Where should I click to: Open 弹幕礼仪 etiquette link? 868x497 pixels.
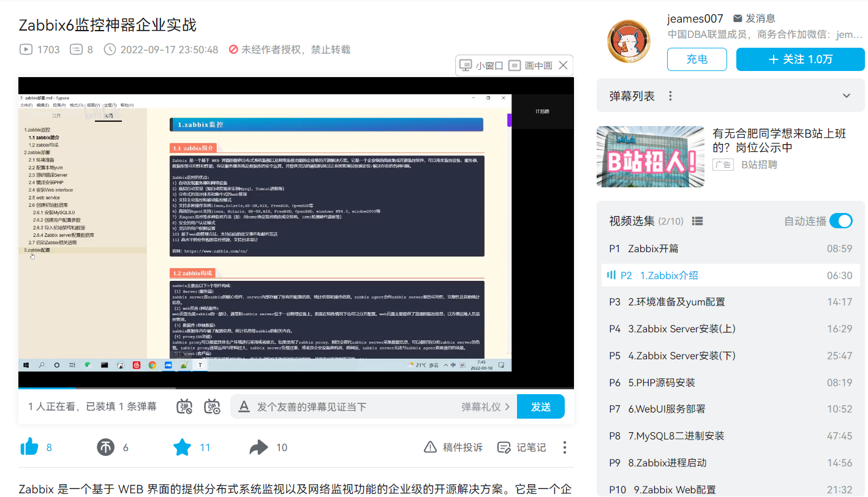click(x=486, y=407)
